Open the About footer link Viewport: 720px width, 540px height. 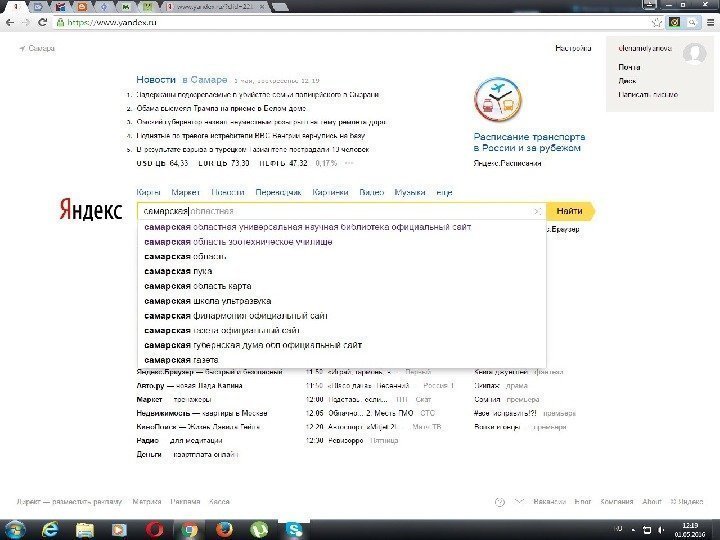coord(652,501)
